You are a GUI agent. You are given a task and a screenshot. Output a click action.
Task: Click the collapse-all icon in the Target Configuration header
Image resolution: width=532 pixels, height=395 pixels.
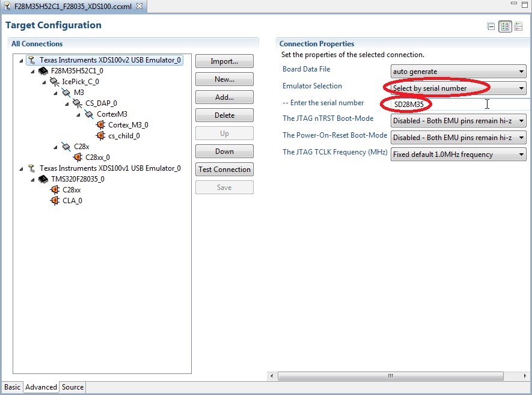[x=491, y=26]
